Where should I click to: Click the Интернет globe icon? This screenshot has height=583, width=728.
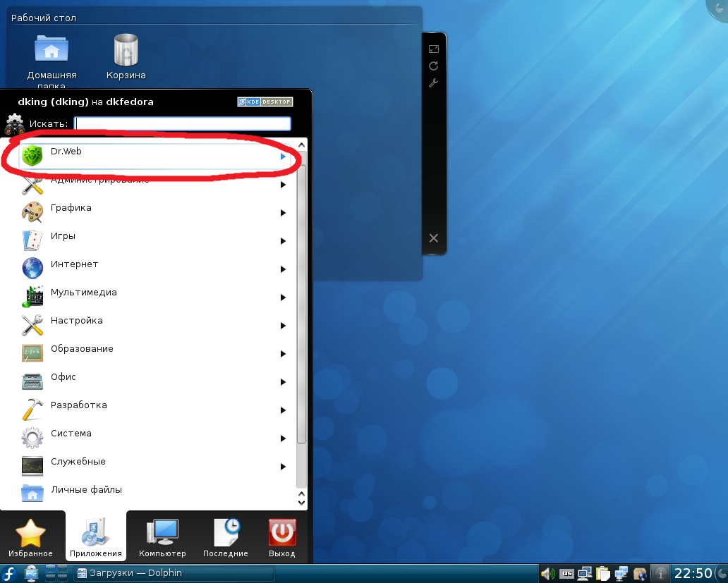click(x=32, y=269)
